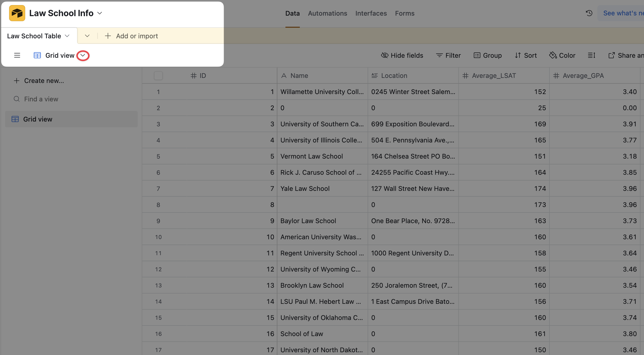The height and width of the screenshot is (355, 644).
Task: Select the LSAT value 25 cell
Action: coord(504,108)
